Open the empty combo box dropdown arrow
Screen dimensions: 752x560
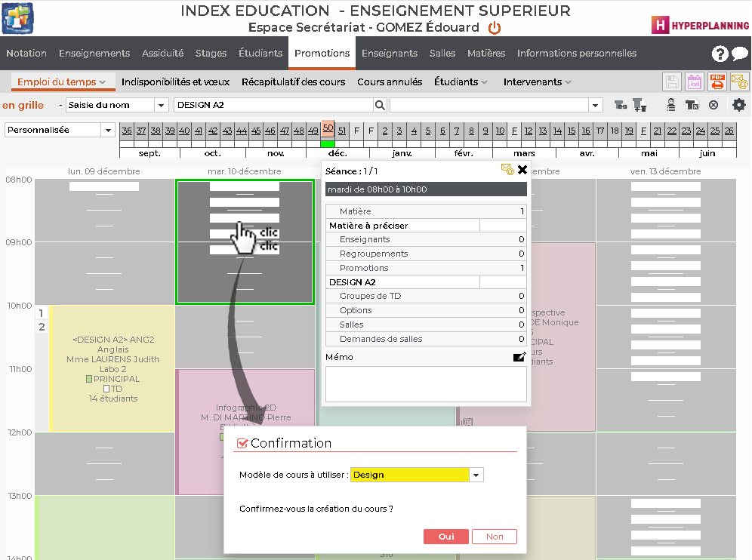click(x=595, y=105)
